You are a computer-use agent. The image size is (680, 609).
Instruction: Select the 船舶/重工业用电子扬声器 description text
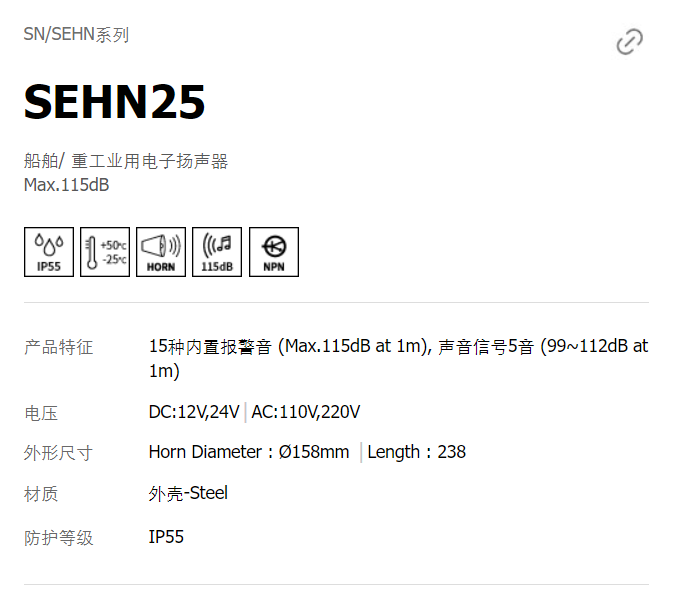click(126, 161)
